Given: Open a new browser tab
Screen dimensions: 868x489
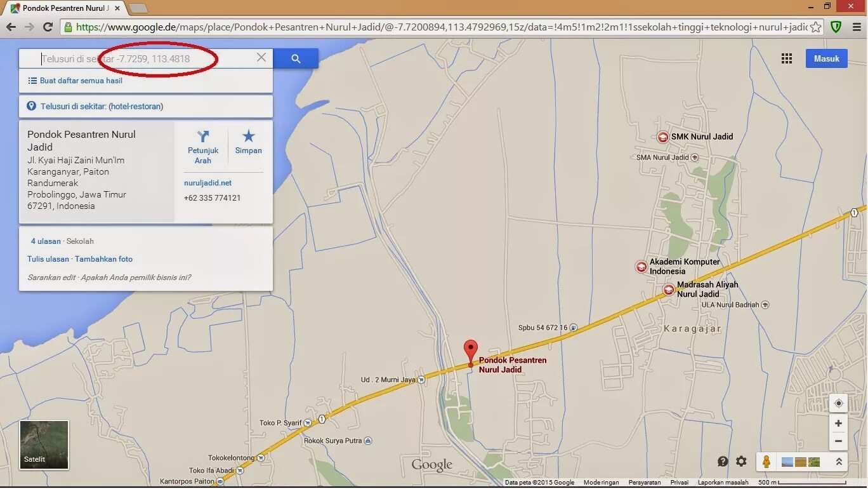Looking at the screenshot, I should pos(138,8).
